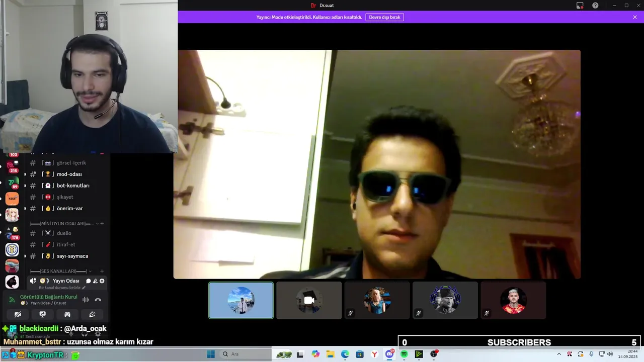This screenshot has width=644, height=362.
Task: Show hidden system tray icons
Action: pyautogui.click(x=558, y=354)
